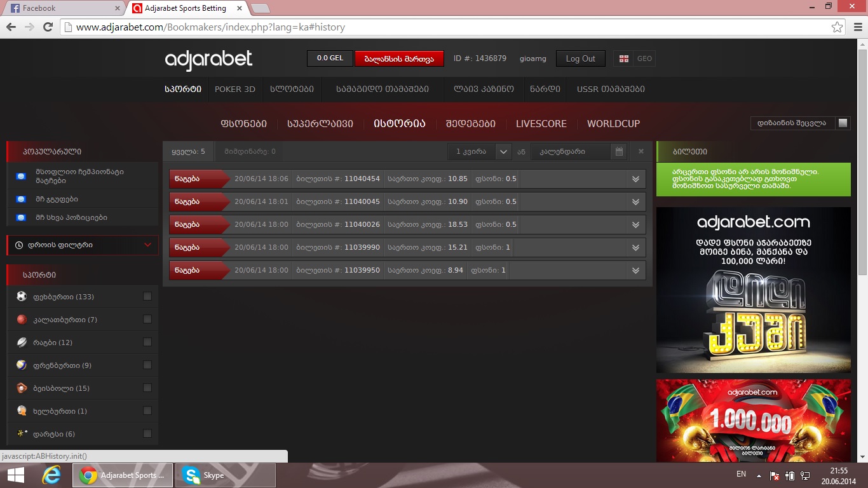Expand ticket 11040026 details

(635, 225)
